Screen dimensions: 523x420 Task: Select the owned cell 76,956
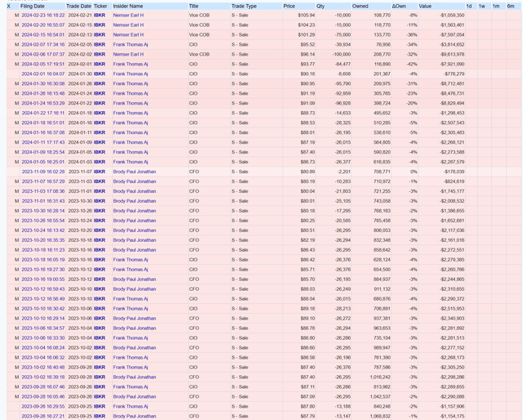point(382,44)
